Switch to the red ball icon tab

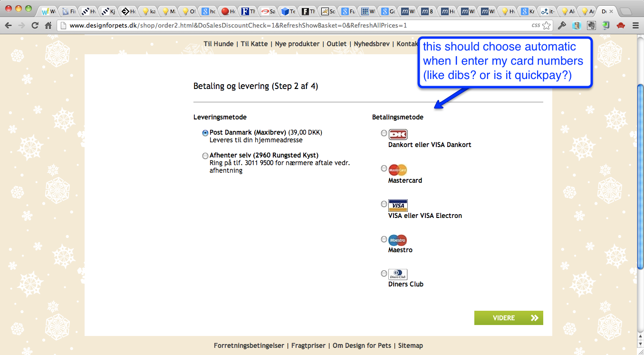pyautogui.click(x=228, y=11)
